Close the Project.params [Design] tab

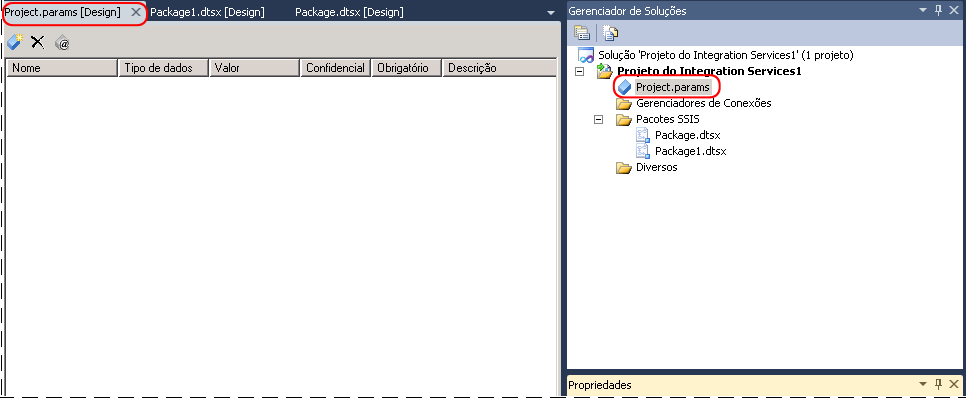[x=136, y=12]
